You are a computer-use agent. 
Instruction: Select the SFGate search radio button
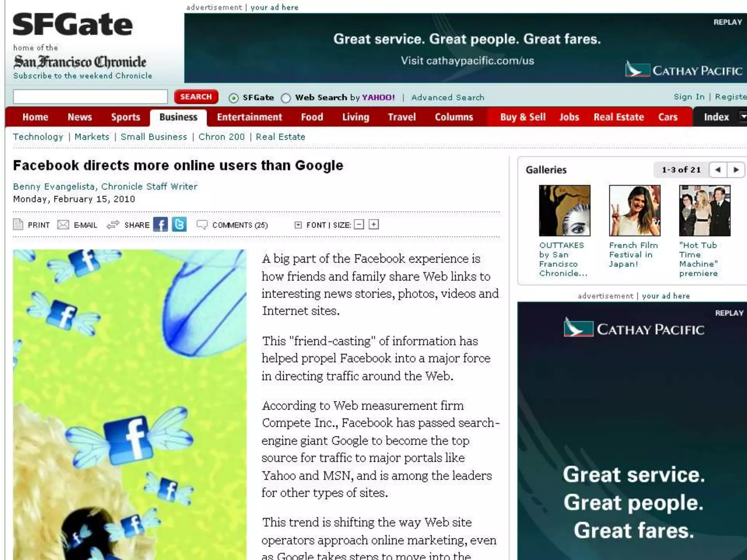(x=233, y=98)
